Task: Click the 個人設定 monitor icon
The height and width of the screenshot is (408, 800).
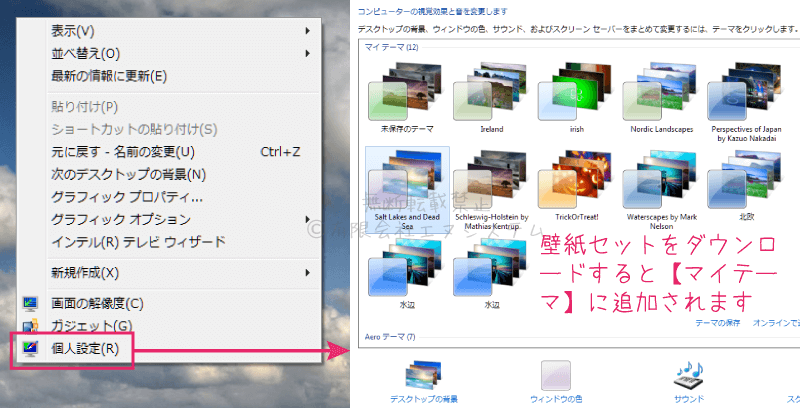Action: [30, 349]
